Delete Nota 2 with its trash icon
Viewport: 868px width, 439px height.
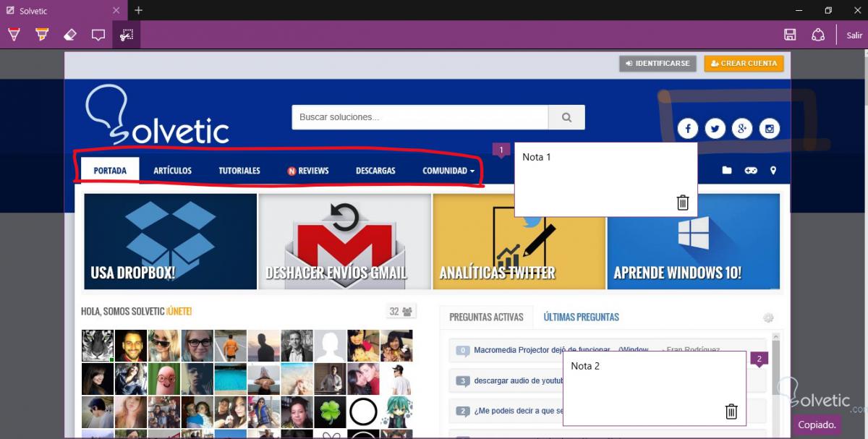pos(731,412)
